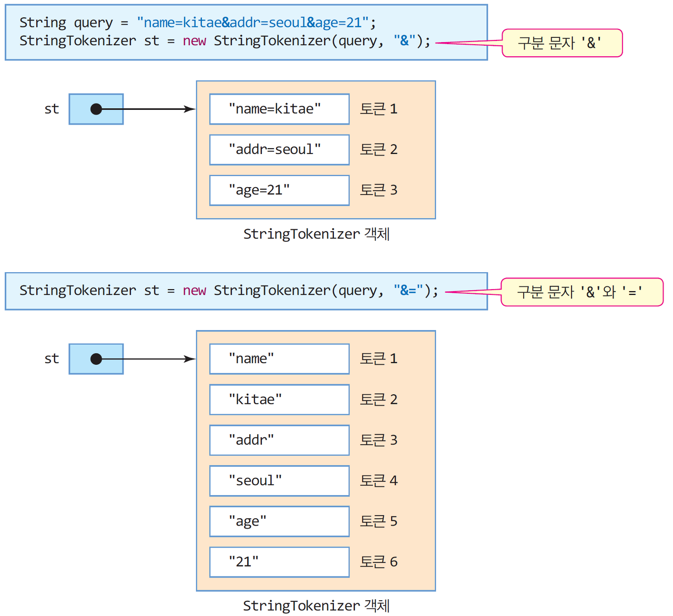Viewport: 673px width, 616px height.
Task: Click the 토큰 2 label beside "kitae"
Action: pyautogui.click(x=379, y=399)
